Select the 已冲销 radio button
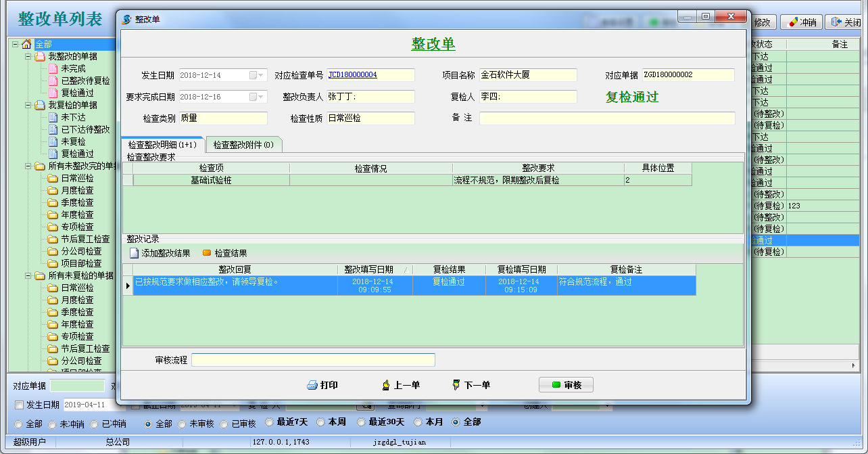 click(x=95, y=424)
